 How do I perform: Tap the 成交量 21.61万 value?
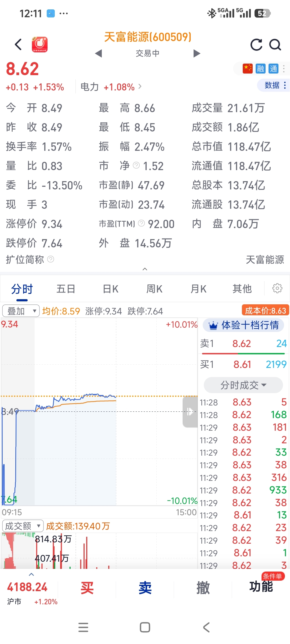point(246,108)
